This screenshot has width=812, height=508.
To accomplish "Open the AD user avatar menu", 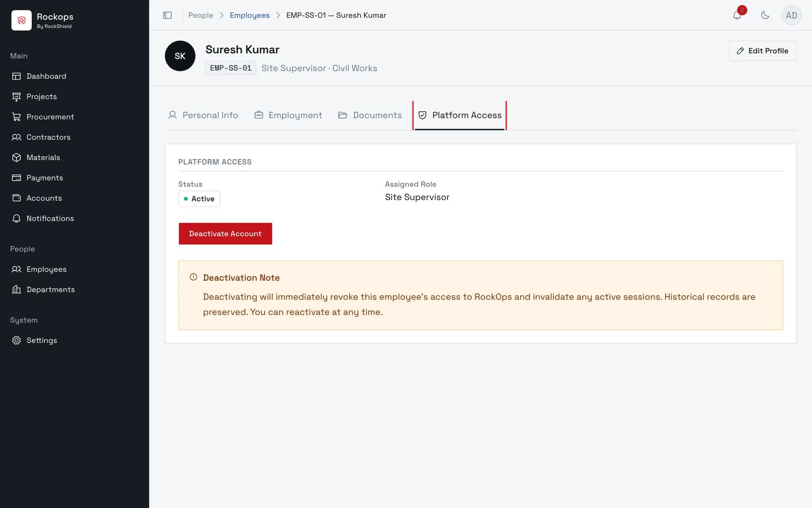I will coord(791,15).
